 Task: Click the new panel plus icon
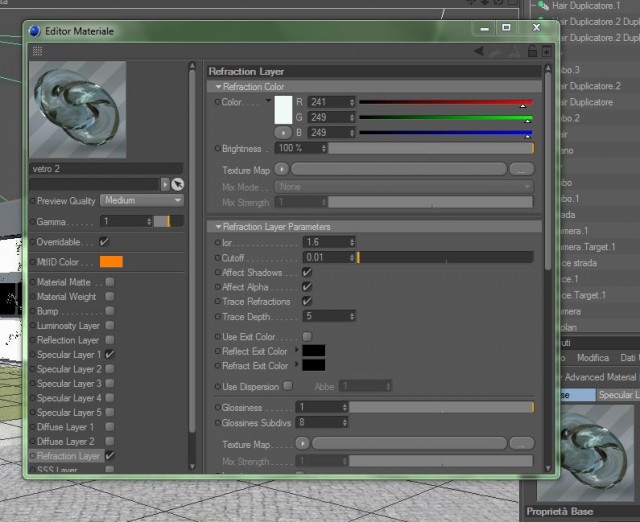[x=547, y=51]
